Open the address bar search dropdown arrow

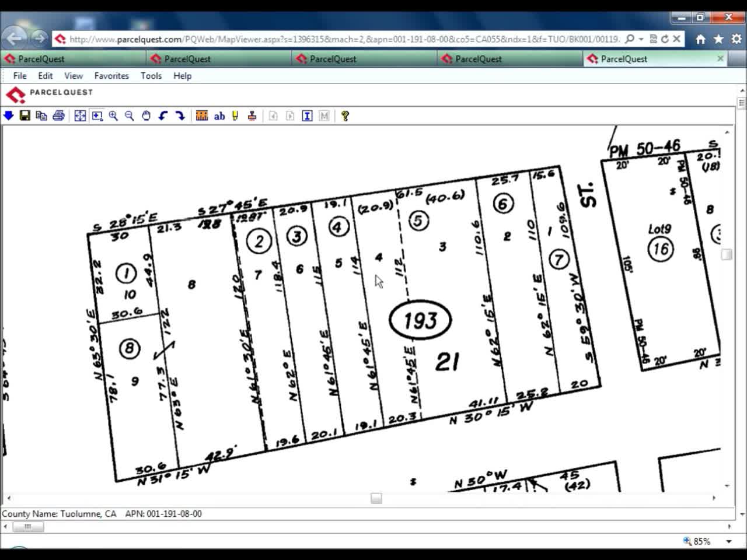pyautogui.click(x=641, y=39)
